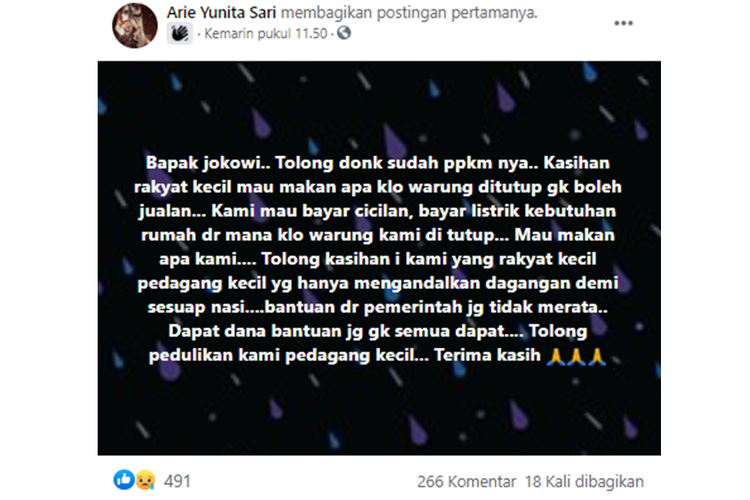Click the 'Terima kasih' closing text

pyautogui.click(x=487, y=356)
